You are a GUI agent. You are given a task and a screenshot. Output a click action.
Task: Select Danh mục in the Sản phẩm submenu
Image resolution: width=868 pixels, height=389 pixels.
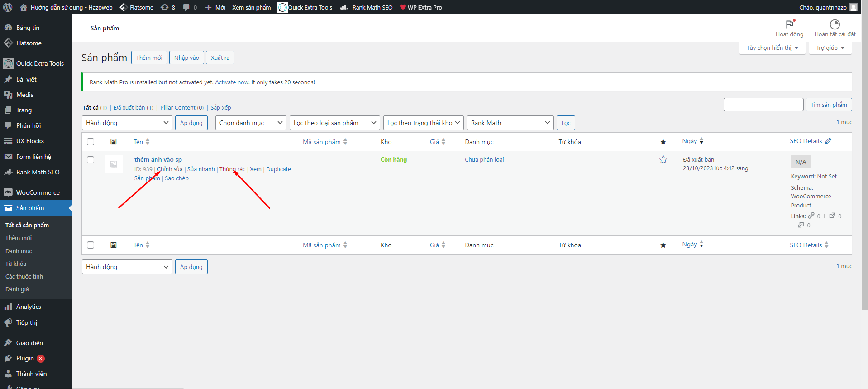click(x=19, y=251)
